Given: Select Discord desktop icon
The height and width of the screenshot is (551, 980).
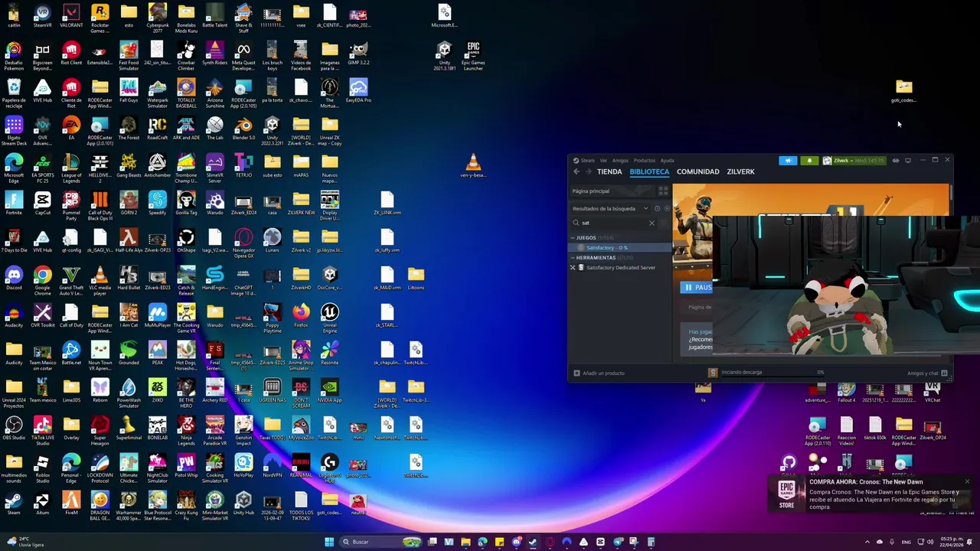Looking at the screenshot, I should [x=14, y=278].
